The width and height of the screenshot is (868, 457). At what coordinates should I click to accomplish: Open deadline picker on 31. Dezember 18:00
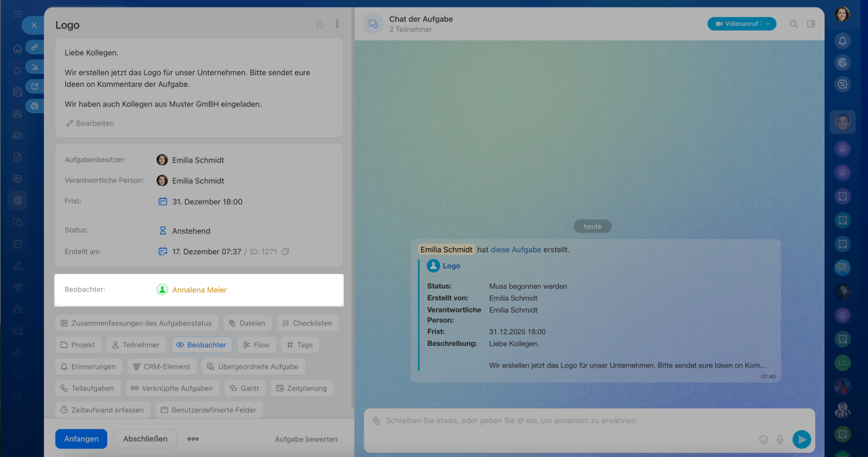(207, 201)
